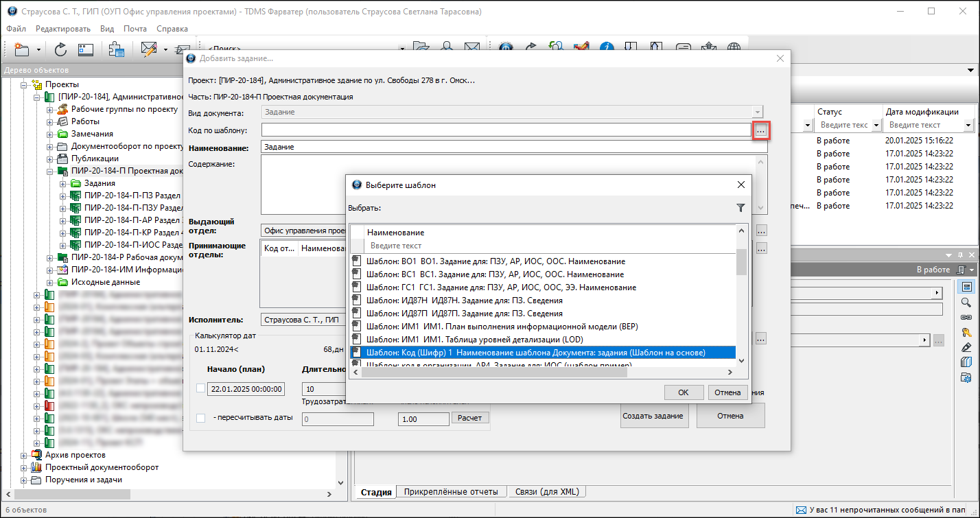Click the info icon in main toolbar
The height and width of the screenshot is (518, 980).
[607, 48]
